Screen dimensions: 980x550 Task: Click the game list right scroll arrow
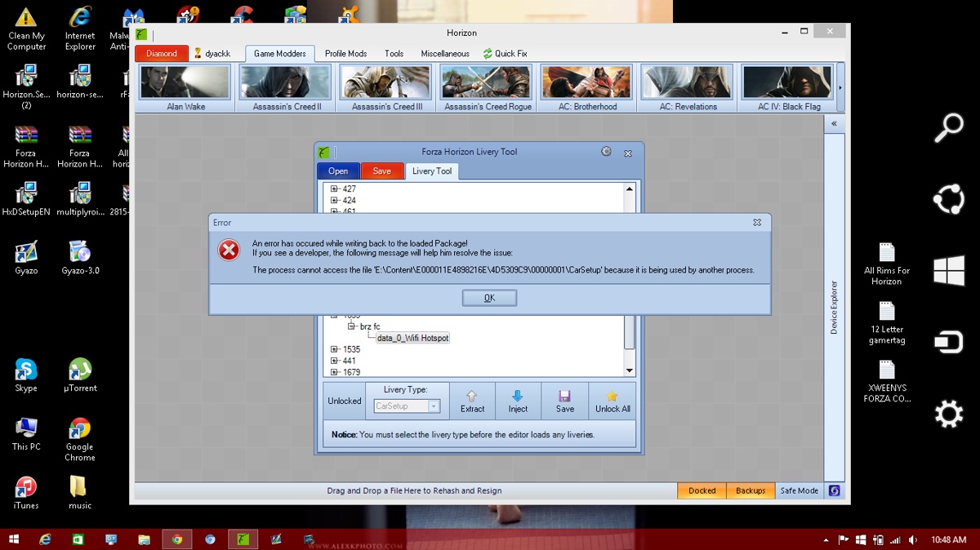pyautogui.click(x=841, y=88)
